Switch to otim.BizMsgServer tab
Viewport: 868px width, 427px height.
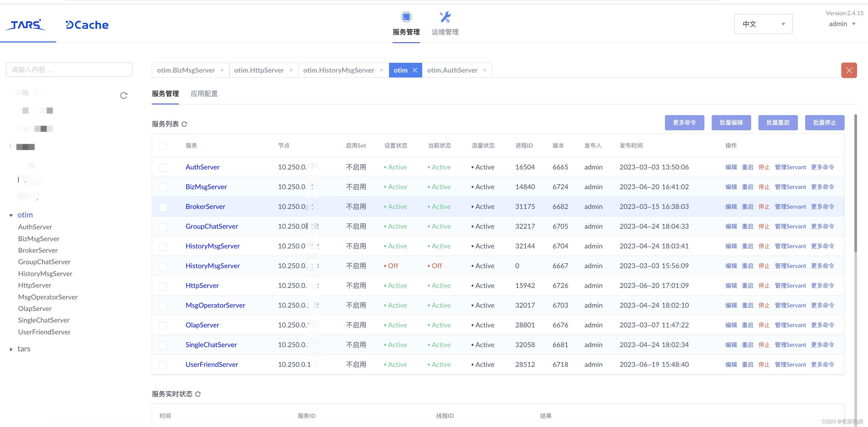[186, 70]
